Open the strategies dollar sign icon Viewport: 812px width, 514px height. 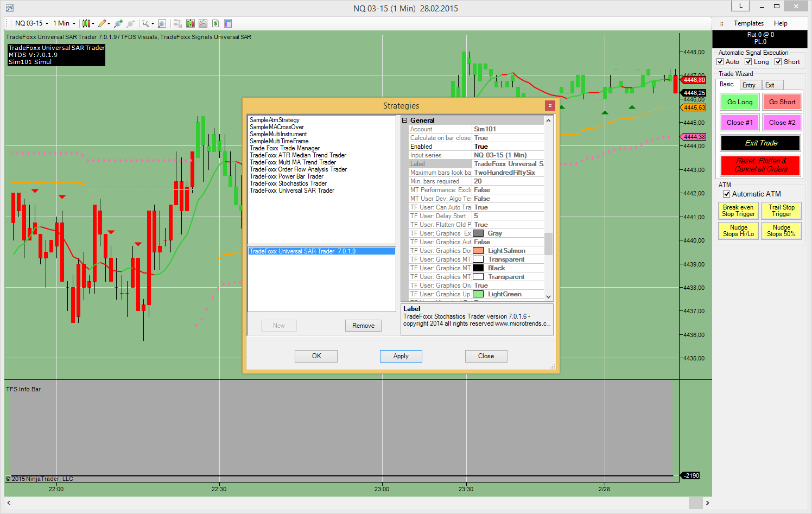tap(215, 23)
